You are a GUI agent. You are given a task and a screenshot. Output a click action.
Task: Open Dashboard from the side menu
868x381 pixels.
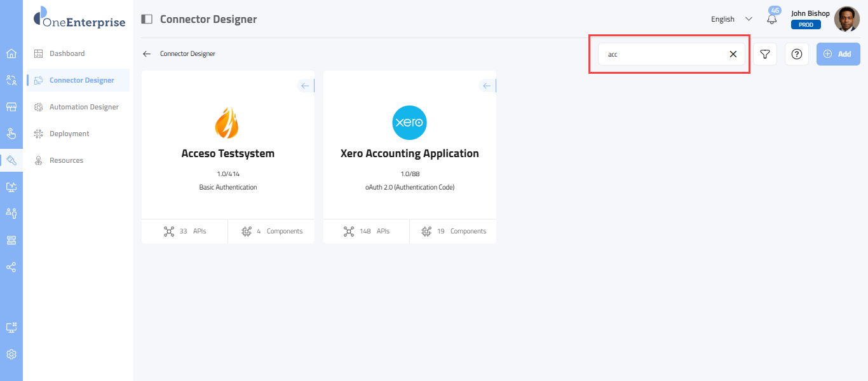[x=67, y=53]
